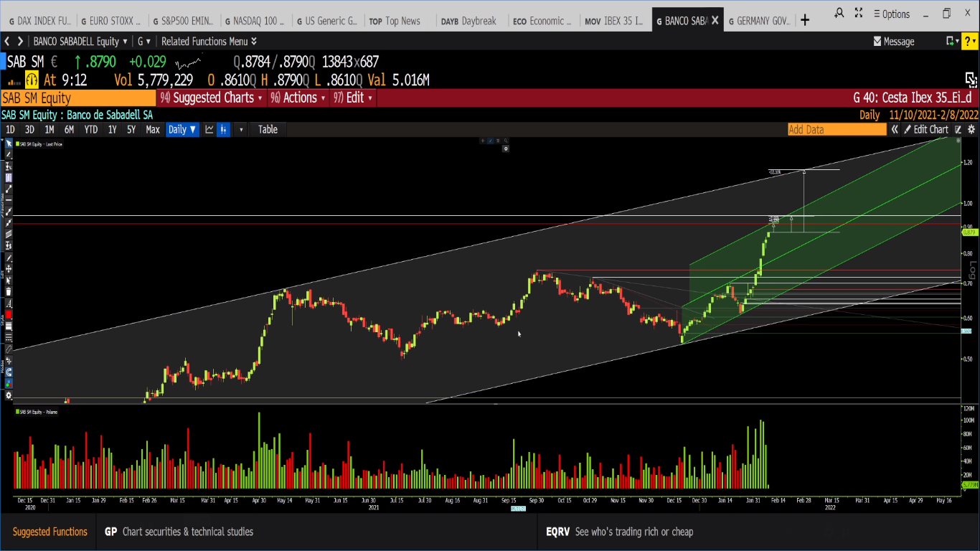Select the line chart type icon
The width and height of the screenshot is (980, 551).
tap(209, 130)
